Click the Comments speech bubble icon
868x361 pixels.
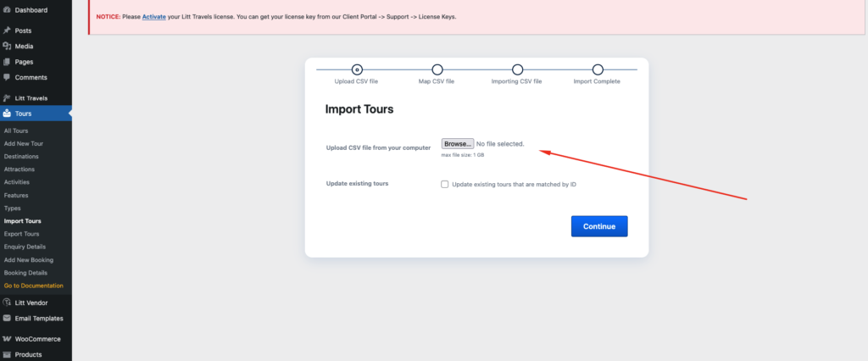(8, 77)
